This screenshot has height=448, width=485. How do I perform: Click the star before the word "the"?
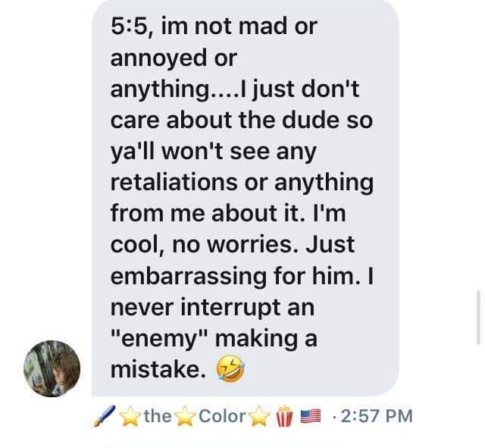click(130, 416)
